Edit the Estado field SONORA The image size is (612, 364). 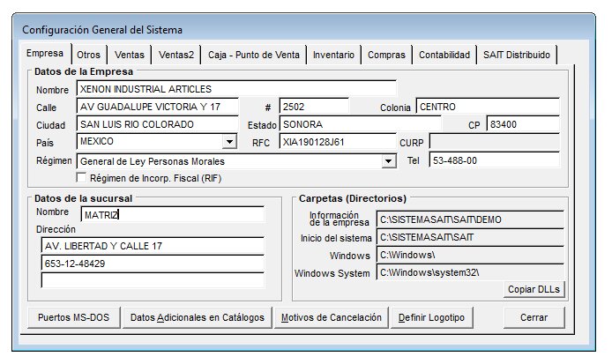361,124
